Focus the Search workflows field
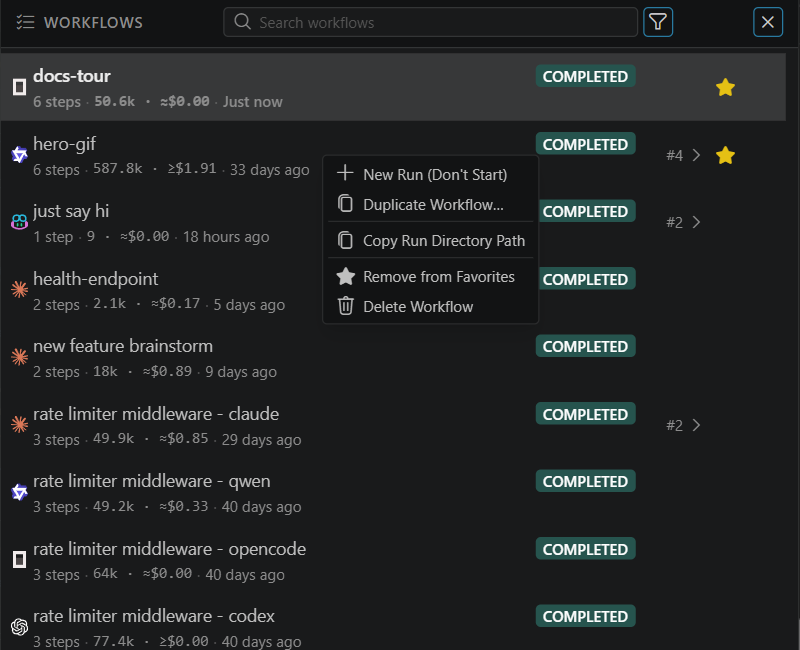The height and width of the screenshot is (650, 800). [430, 22]
